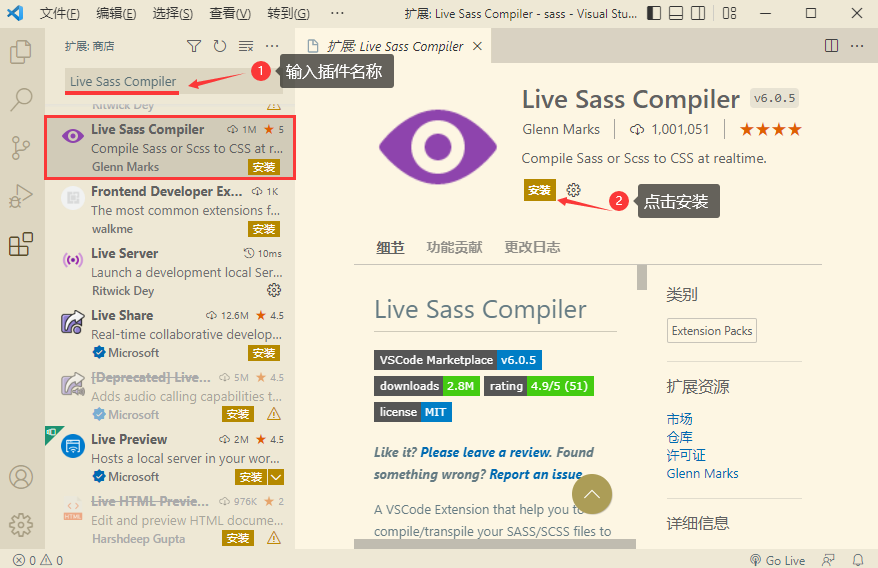Image resolution: width=878 pixels, height=568 pixels.
Task: Switch to the 功能贡献 tab
Action: (454, 247)
